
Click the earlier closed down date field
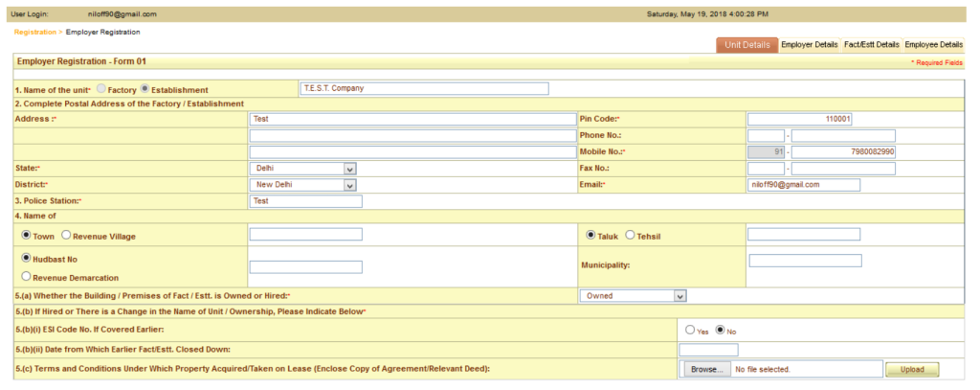[x=708, y=349]
